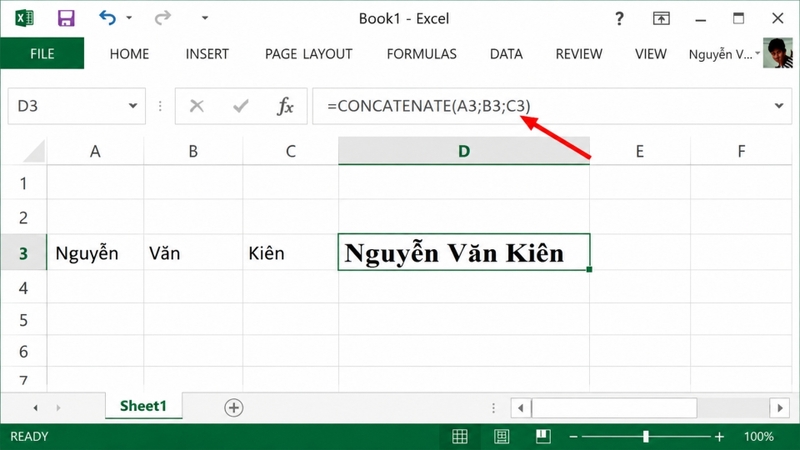Open the Insert Function fx button
The width and height of the screenshot is (800, 450).
[285, 106]
